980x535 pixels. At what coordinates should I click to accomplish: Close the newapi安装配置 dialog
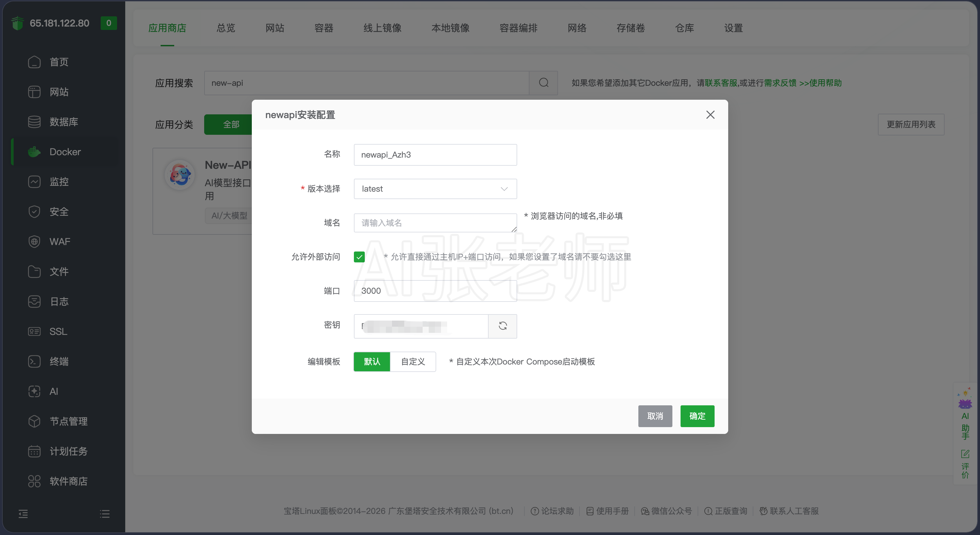point(710,115)
